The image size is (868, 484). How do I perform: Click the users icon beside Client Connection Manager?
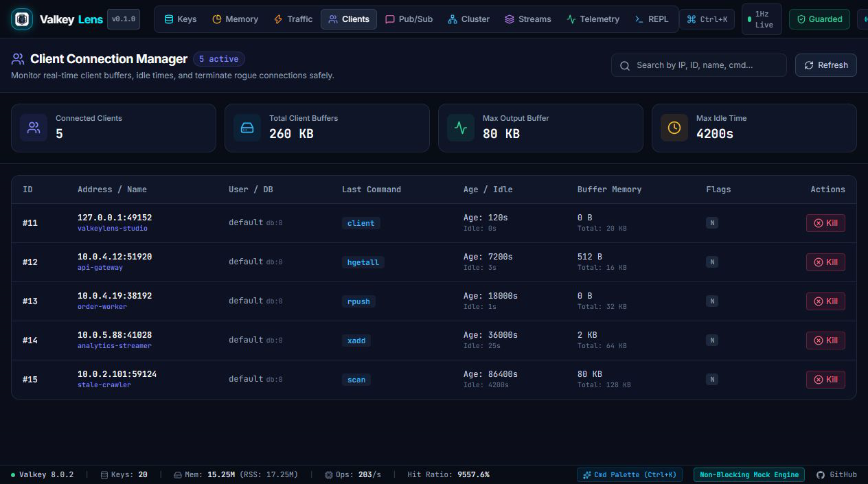point(18,59)
